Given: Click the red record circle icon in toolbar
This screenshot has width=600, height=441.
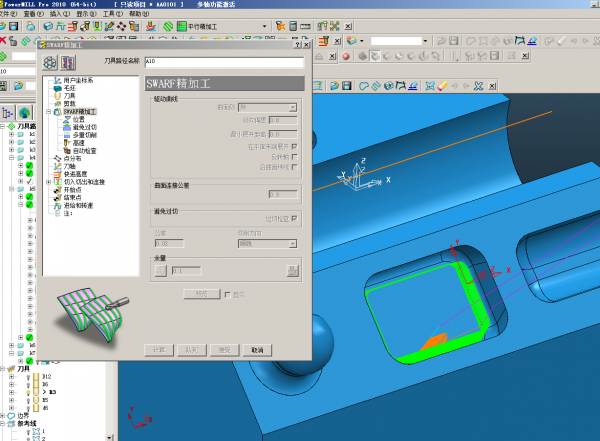Looking at the screenshot, I should point(347,57).
